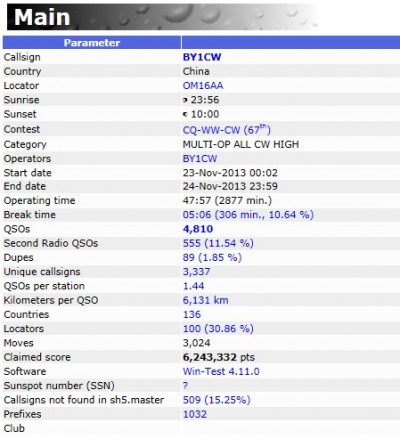Click the sunrise icon beside 23:56

[x=185, y=100]
